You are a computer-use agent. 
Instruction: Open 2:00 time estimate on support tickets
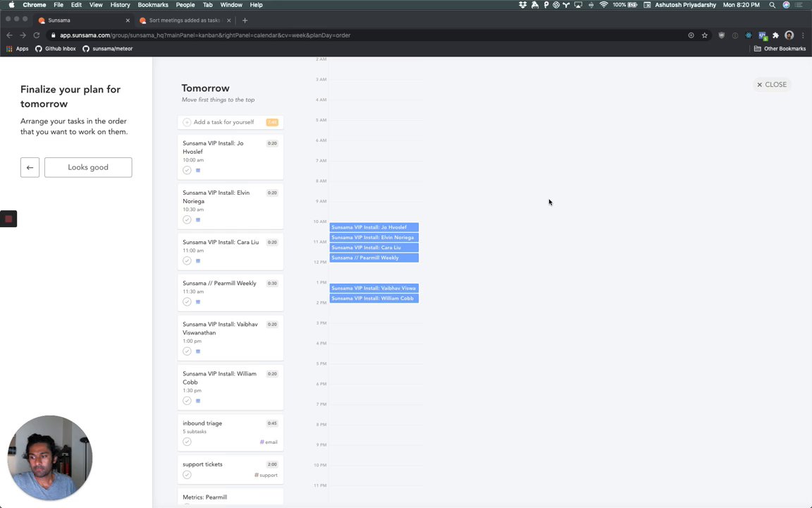tap(272, 464)
